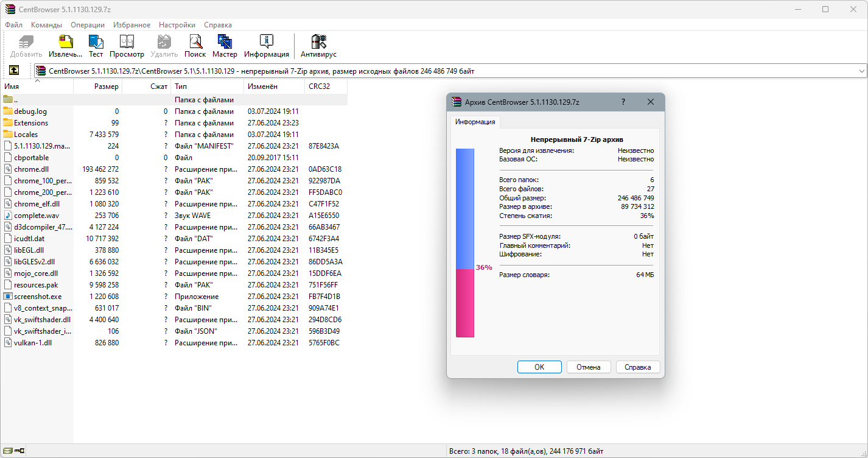Screen dimensions: 868x458
Task: Open the address bar path dropdown
Action: coord(861,71)
